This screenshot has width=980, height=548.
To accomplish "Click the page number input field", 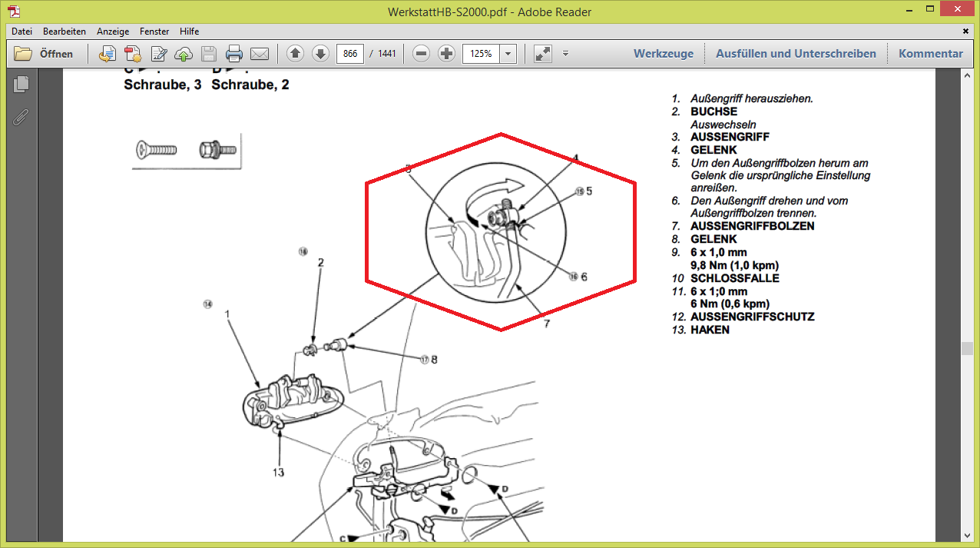I will coord(350,54).
